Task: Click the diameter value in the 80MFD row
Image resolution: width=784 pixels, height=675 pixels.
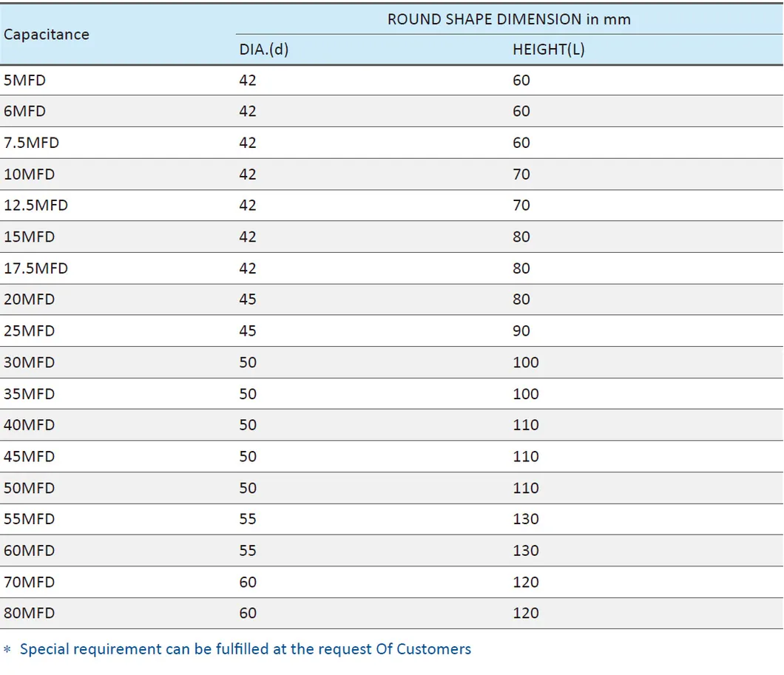Action: point(248,613)
